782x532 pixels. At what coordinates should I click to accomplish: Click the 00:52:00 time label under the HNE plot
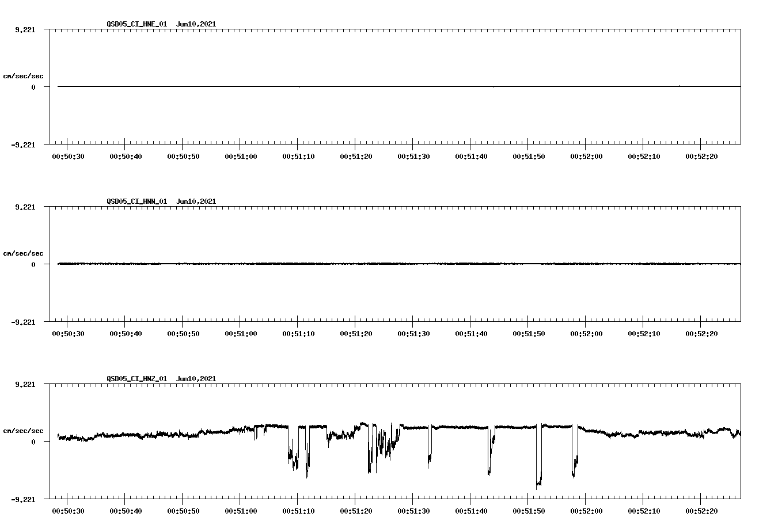(586, 157)
